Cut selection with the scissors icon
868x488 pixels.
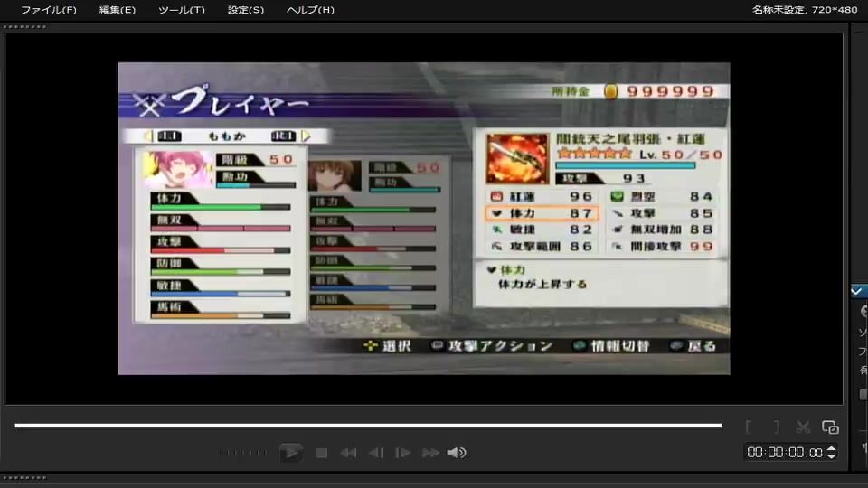coord(803,427)
